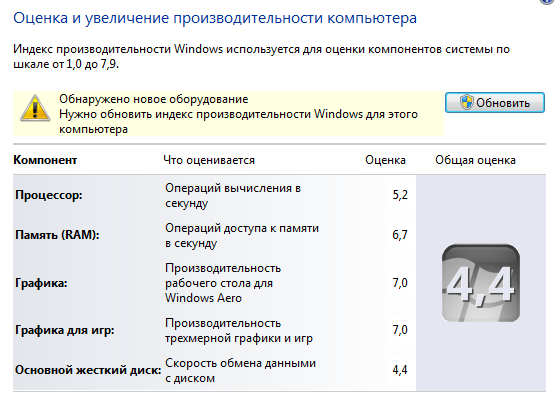
Task: Click the Обновить button
Action: (495, 103)
